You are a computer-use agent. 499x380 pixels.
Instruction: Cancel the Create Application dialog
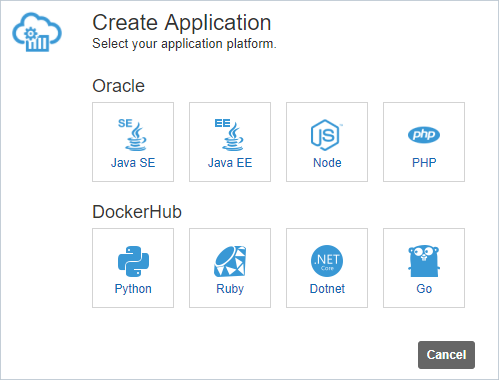pos(446,355)
